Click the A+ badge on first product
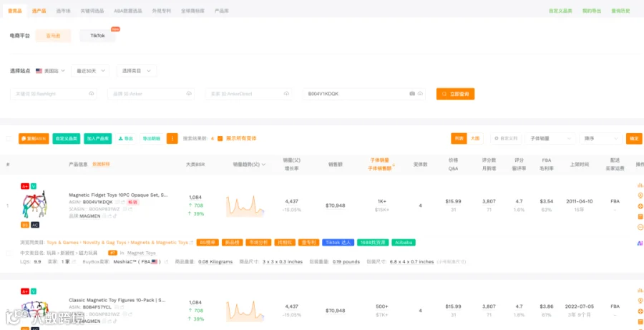 point(24,186)
